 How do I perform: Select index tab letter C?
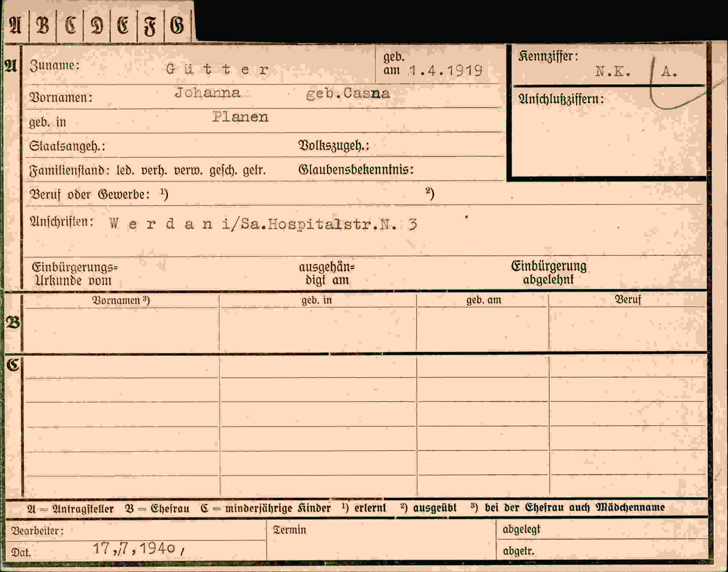pyautogui.click(x=70, y=26)
